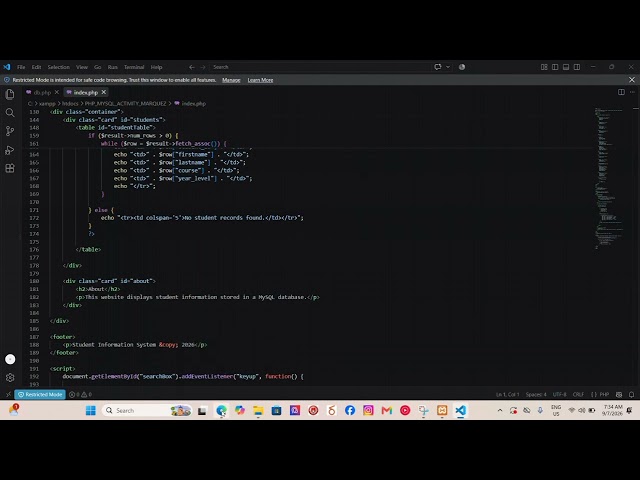Click the htdocs breadcrumb segment
Screen dimensions: 640x480
pos(70,104)
